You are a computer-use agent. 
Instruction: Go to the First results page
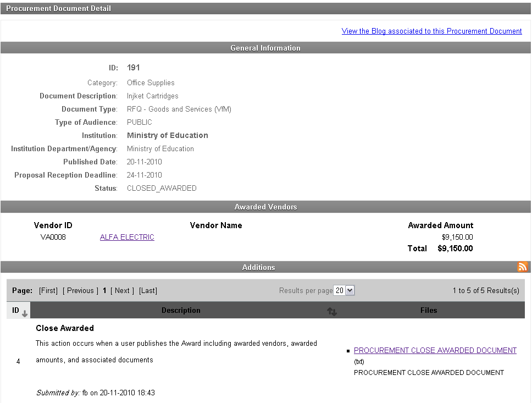[x=48, y=291]
